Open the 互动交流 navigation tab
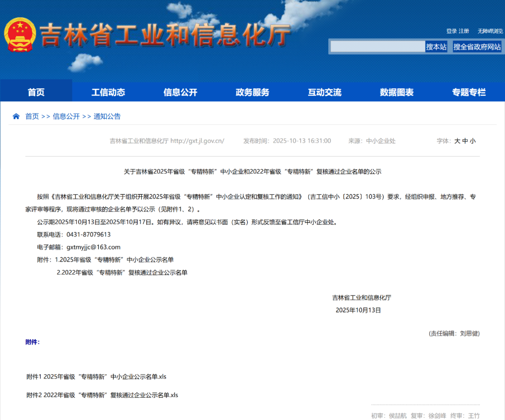 coord(325,93)
